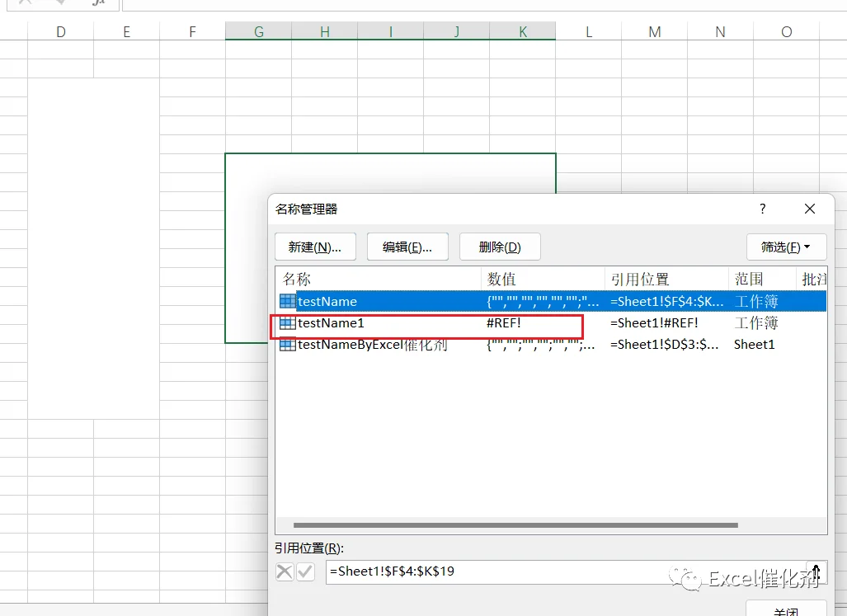This screenshot has width=847, height=616.
Task: Select worksheet column L header
Action: tap(589, 32)
